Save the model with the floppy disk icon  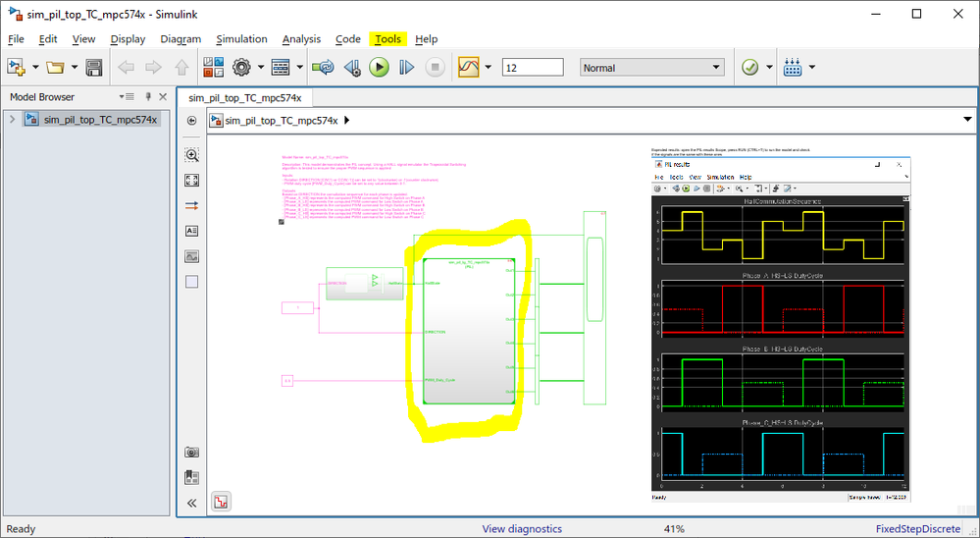click(x=94, y=68)
